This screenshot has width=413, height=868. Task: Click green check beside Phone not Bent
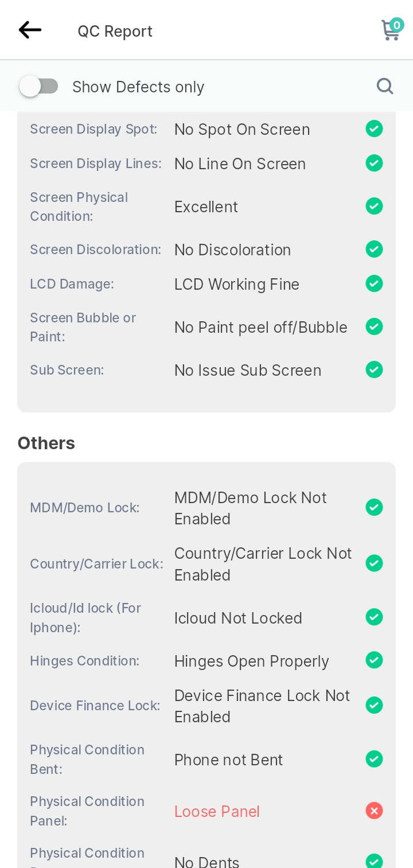pos(374,759)
